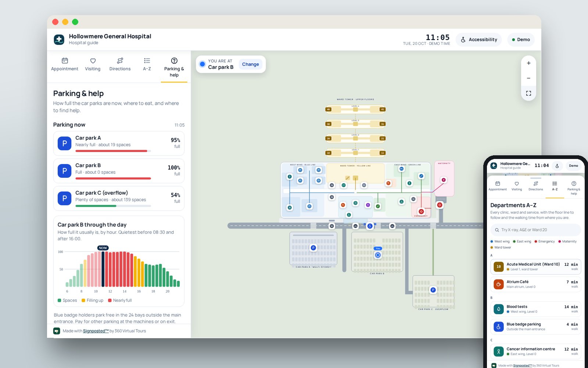Click the Maternity pin on the map
Viewport: 588px width, 368px height.
tap(444, 180)
